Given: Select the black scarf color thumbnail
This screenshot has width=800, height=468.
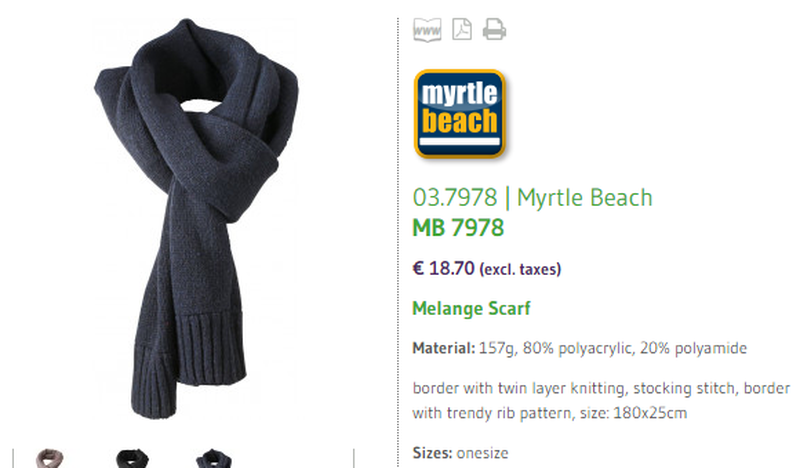Looking at the screenshot, I should (132, 458).
